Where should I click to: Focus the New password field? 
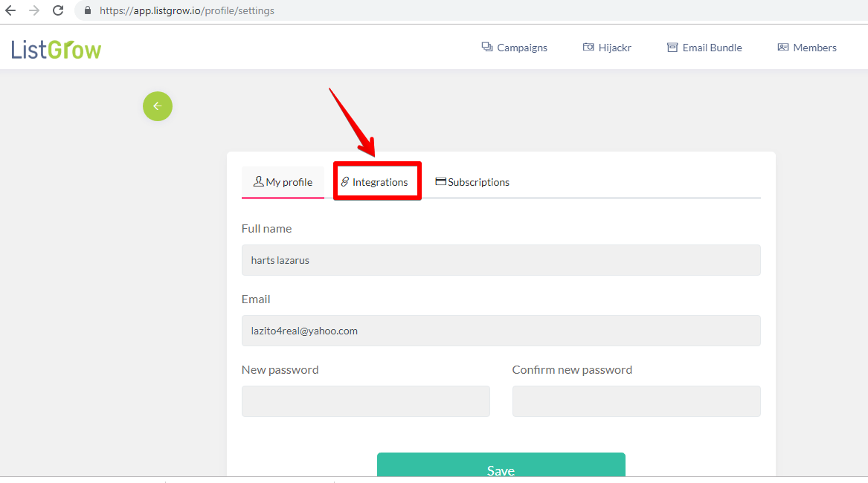(366, 401)
